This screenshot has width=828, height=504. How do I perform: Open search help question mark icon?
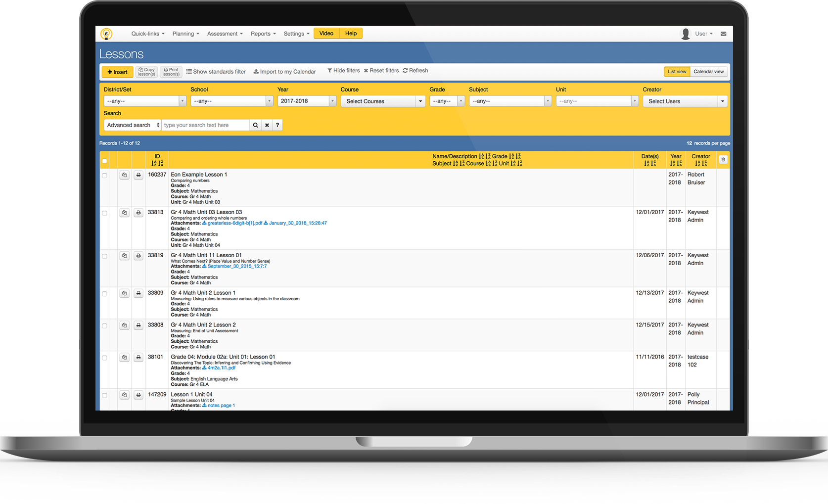(x=277, y=125)
